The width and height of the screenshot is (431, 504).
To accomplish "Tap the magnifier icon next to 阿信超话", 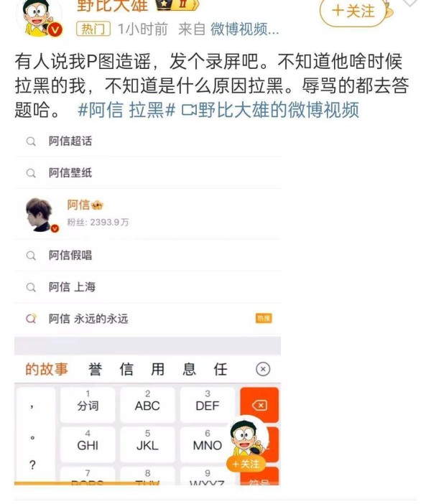I will pos(31,141).
